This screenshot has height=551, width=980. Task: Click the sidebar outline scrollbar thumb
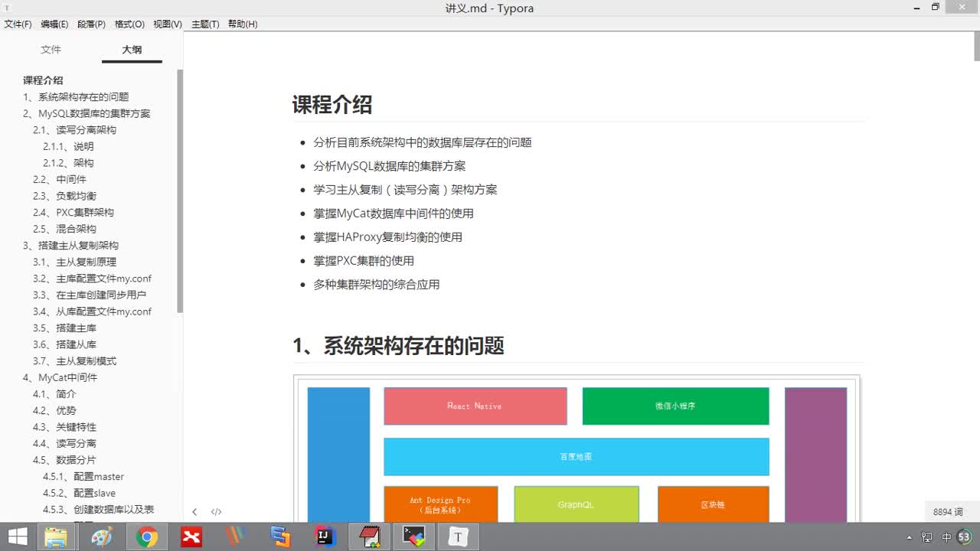pyautogui.click(x=180, y=191)
